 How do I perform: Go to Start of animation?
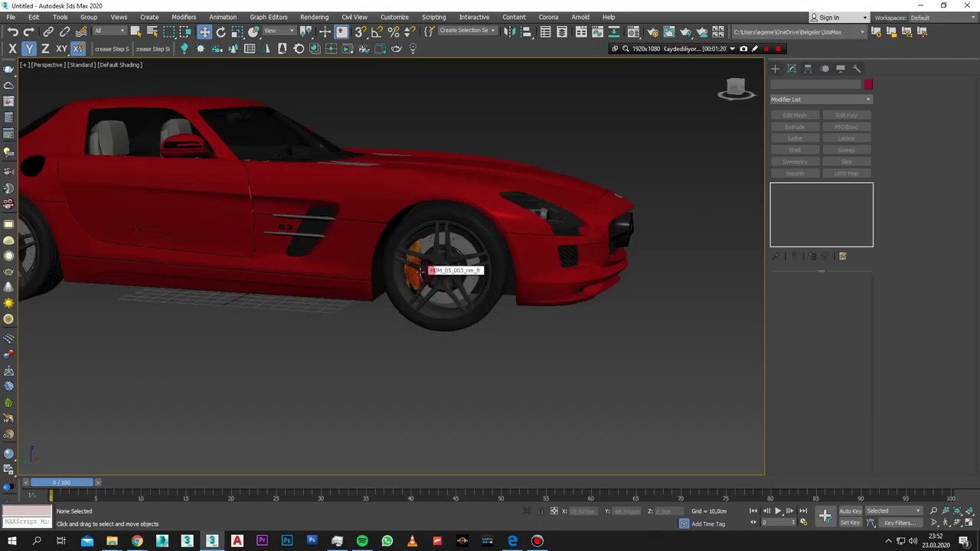[x=753, y=511]
